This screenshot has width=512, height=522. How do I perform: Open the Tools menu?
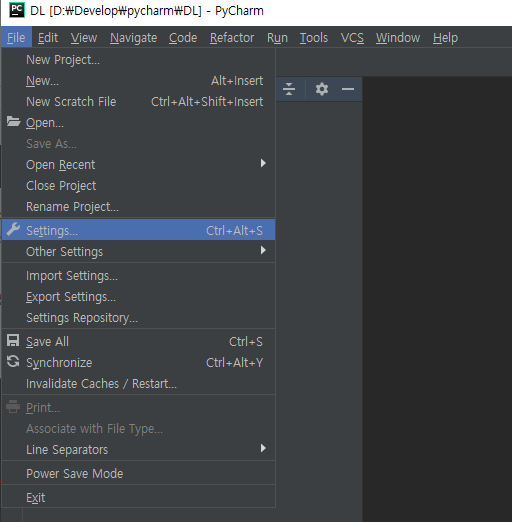314,38
